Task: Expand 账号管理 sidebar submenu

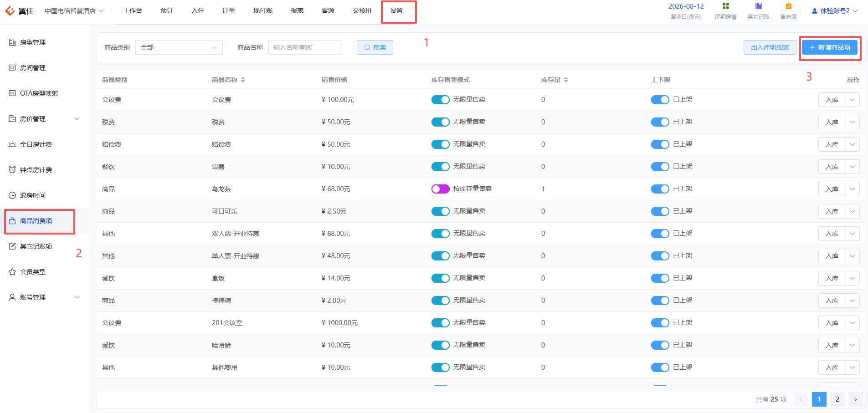Action: [77, 297]
